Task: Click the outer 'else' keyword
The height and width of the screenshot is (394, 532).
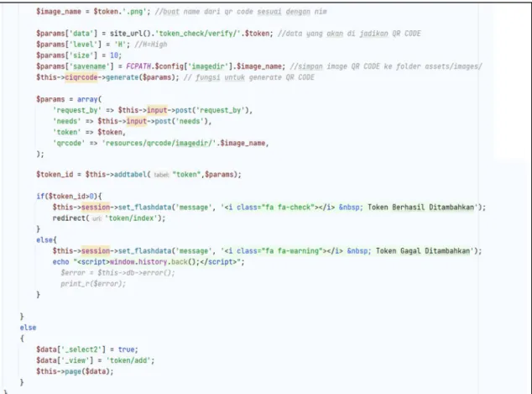Action: pyautogui.click(x=28, y=328)
